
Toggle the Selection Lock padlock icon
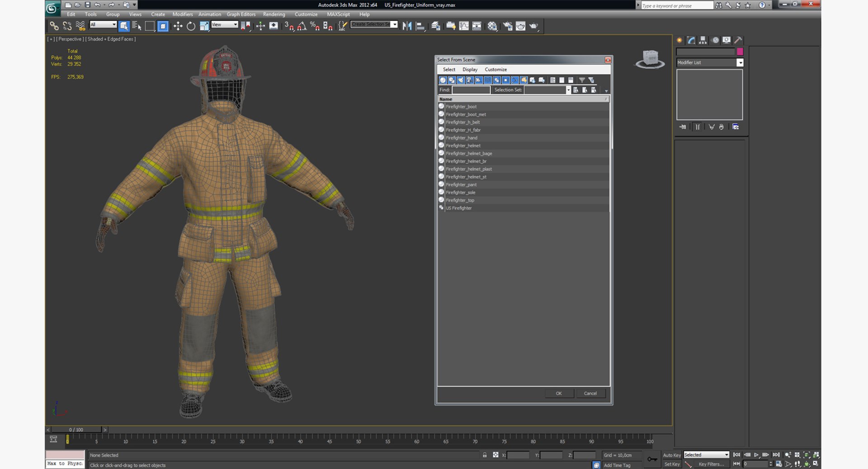(x=485, y=455)
